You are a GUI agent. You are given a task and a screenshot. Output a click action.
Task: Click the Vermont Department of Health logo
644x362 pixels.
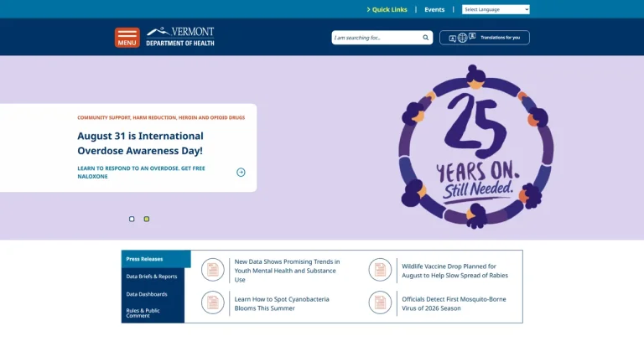coord(180,37)
